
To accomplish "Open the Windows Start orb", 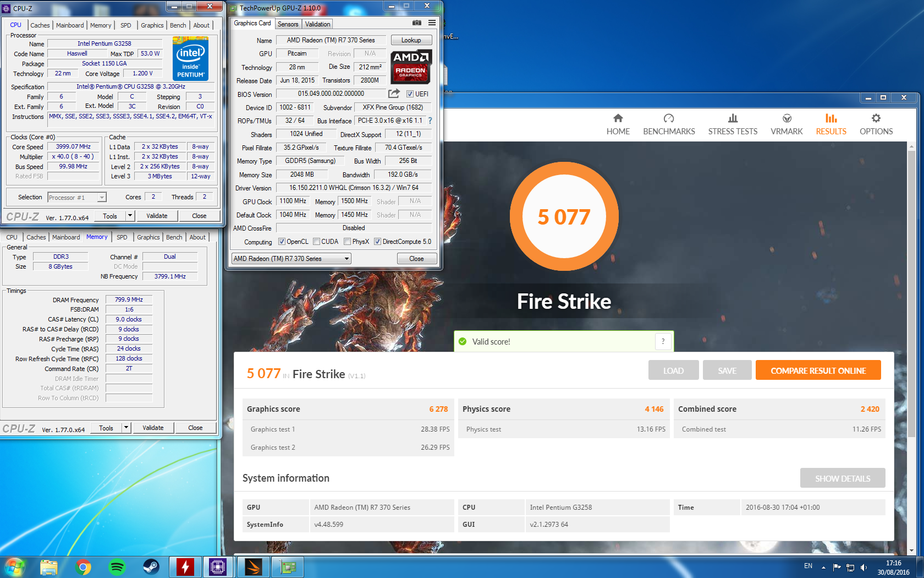I will coord(14,566).
